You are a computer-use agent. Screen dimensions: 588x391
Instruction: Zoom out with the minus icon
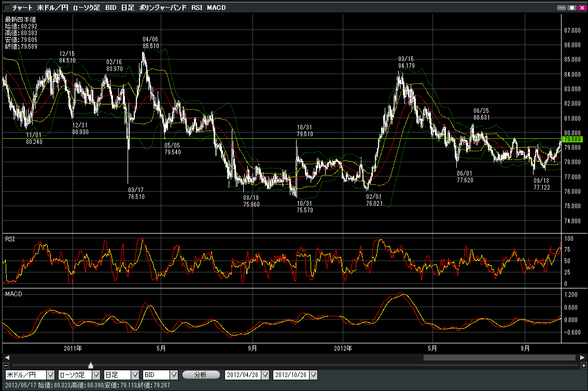pyautogui.click(x=6, y=366)
